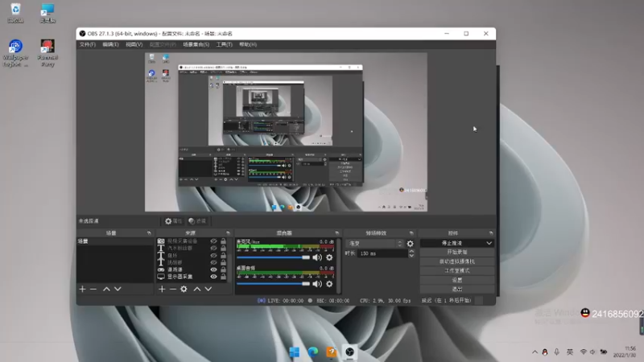The height and width of the screenshot is (362, 644).
Task: Click the 属性 button in source toolbar
Action: tap(173, 220)
